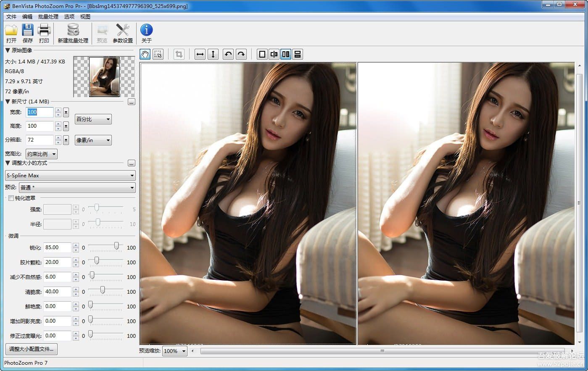Image resolution: width=588 pixels, height=371 pixels.
Task: Increase 宽度 width with stepper up arrow
Action: pos(58,110)
